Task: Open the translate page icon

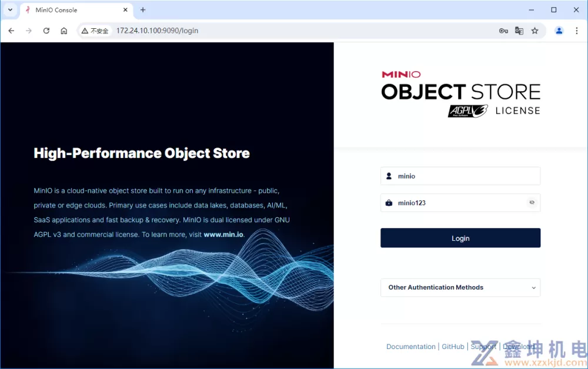Action: click(x=519, y=31)
